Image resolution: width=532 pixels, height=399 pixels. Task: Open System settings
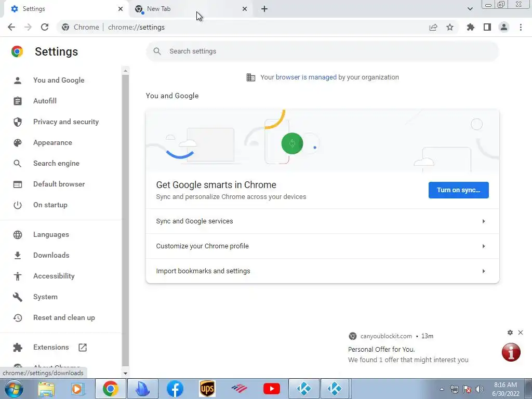45,297
